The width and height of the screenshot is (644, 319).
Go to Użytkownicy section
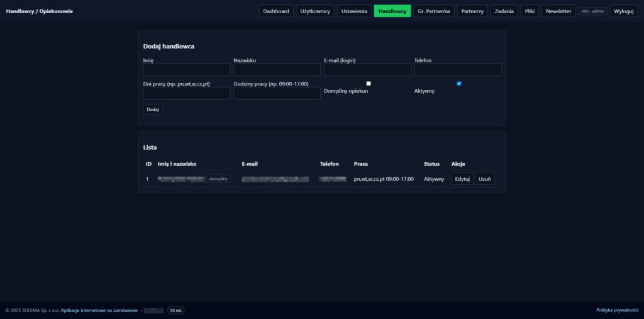[315, 11]
